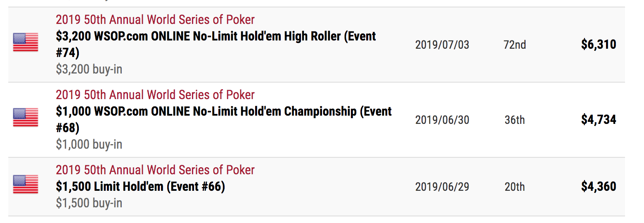Open the World Series of Poker link above Event #74
The height and width of the screenshot is (223, 644).
coord(155,19)
